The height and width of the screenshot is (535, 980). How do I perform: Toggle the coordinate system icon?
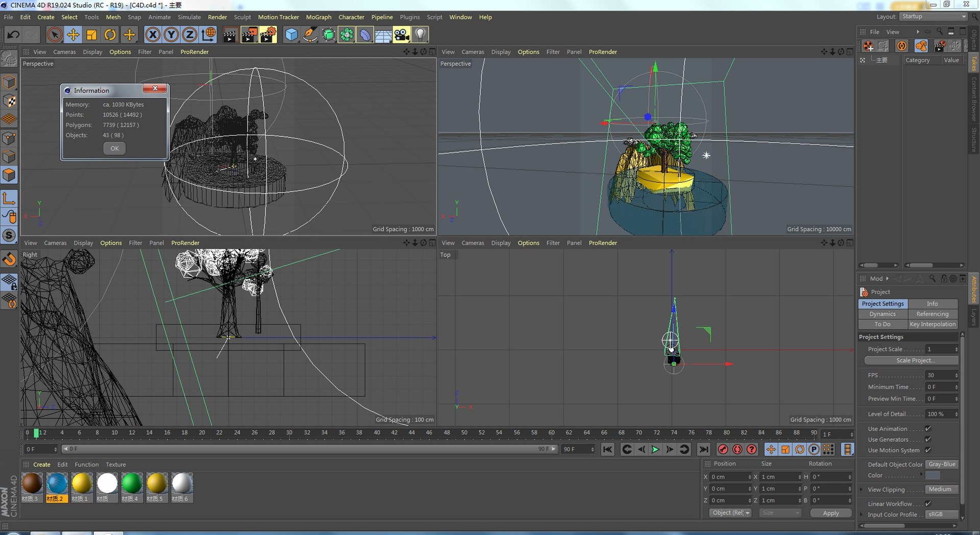208,35
